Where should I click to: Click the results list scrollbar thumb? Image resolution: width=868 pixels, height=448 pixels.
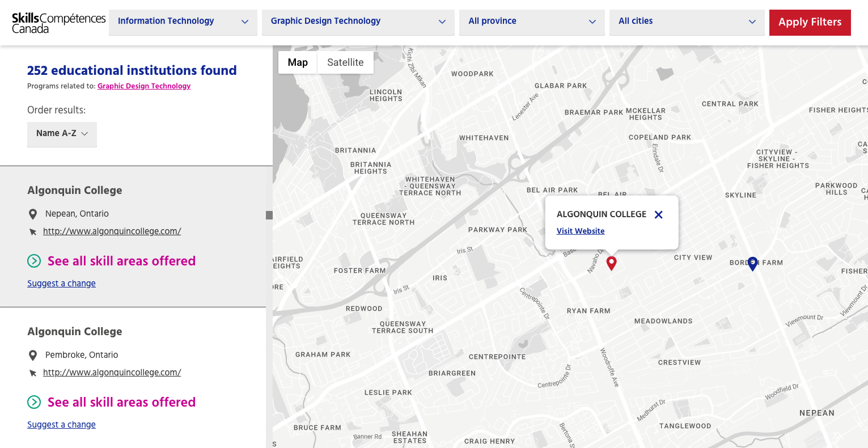pos(269,215)
